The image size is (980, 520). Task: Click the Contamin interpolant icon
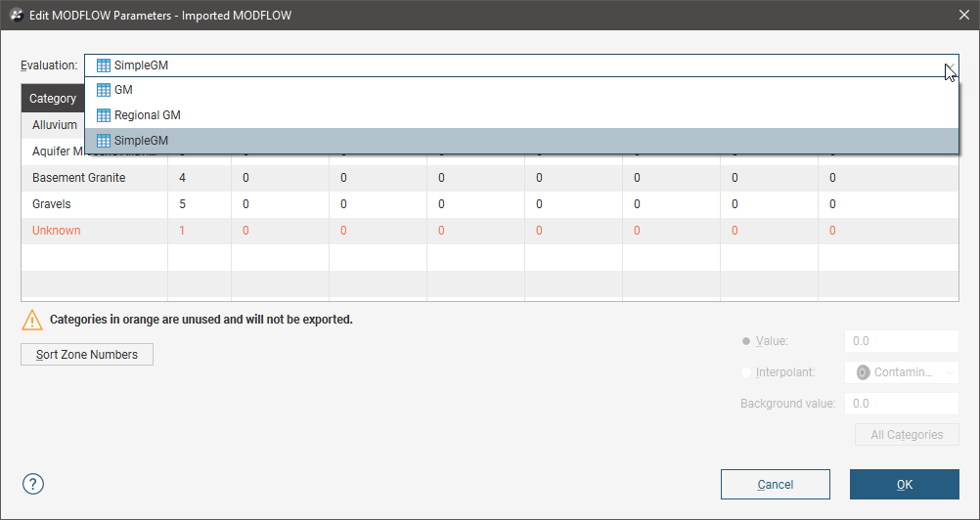click(863, 372)
